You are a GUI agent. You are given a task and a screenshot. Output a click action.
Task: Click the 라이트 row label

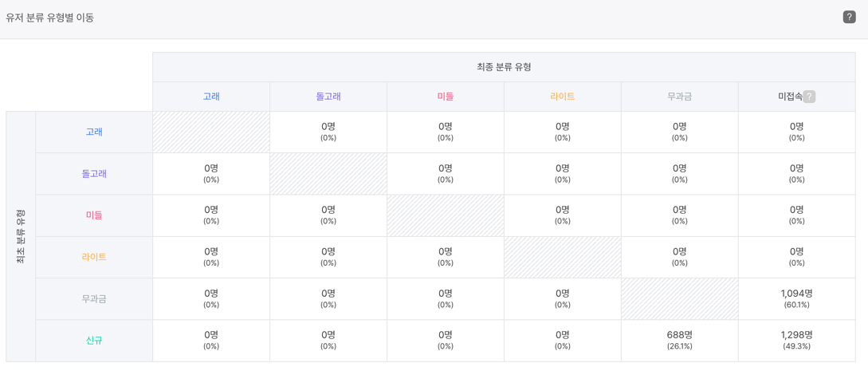tap(94, 257)
